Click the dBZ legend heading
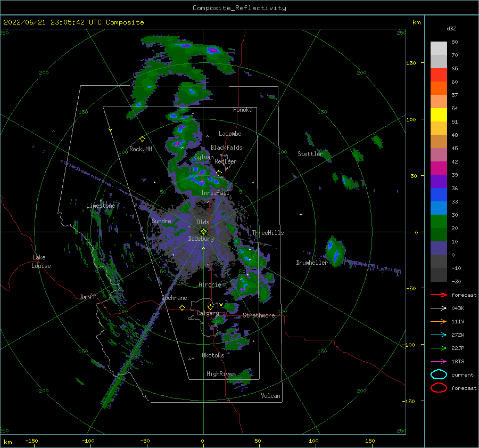 tap(451, 28)
